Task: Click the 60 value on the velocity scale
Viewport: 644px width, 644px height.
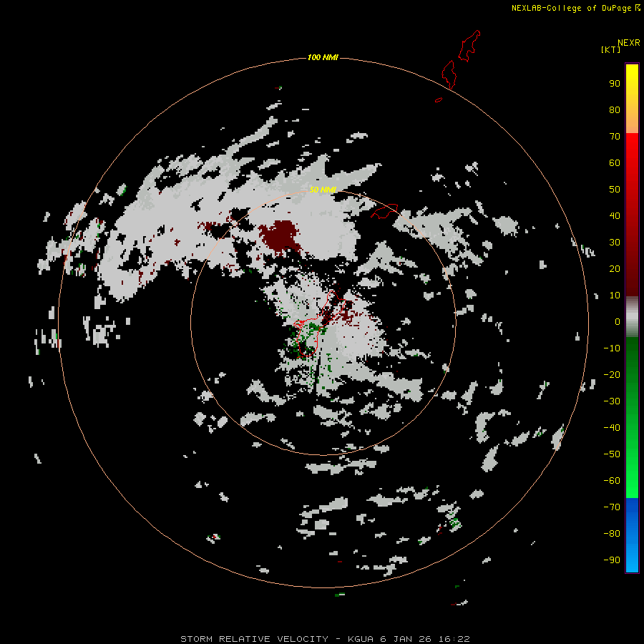Action: tap(615, 163)
